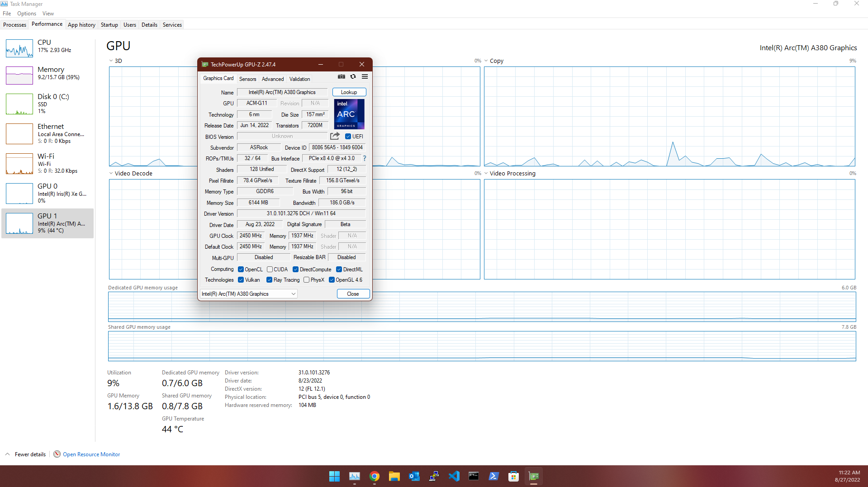
Task: Click the Intel ARC logo image
Action: point(349,114)
